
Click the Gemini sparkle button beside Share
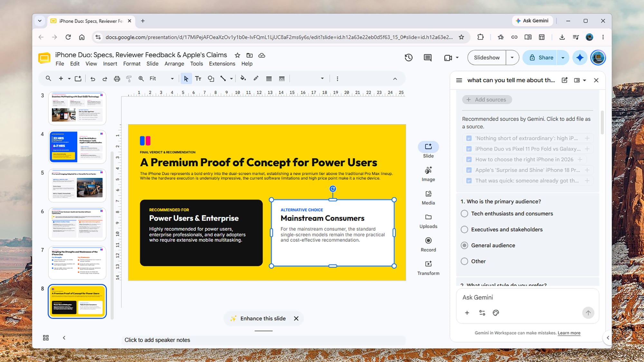tap(580, 58)
